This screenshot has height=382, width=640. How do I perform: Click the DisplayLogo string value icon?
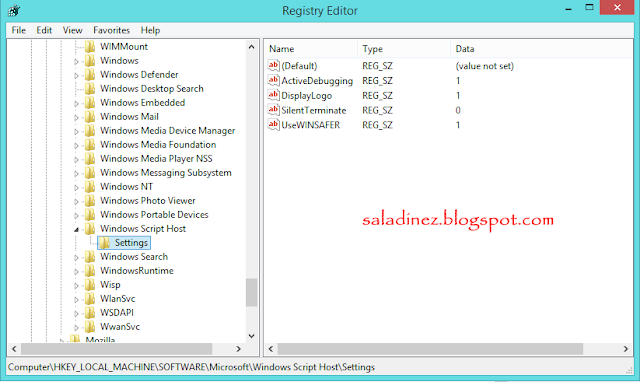(x=273, y=95)
